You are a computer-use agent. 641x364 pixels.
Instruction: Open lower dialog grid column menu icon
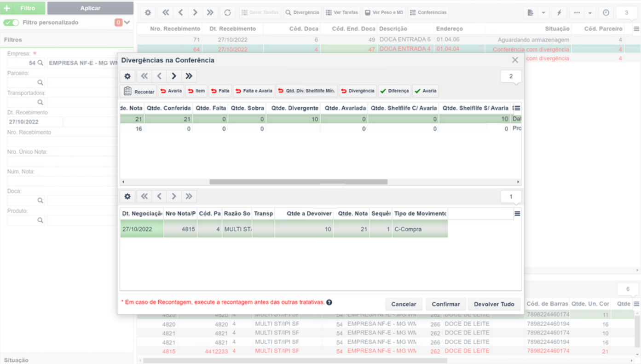517,214
